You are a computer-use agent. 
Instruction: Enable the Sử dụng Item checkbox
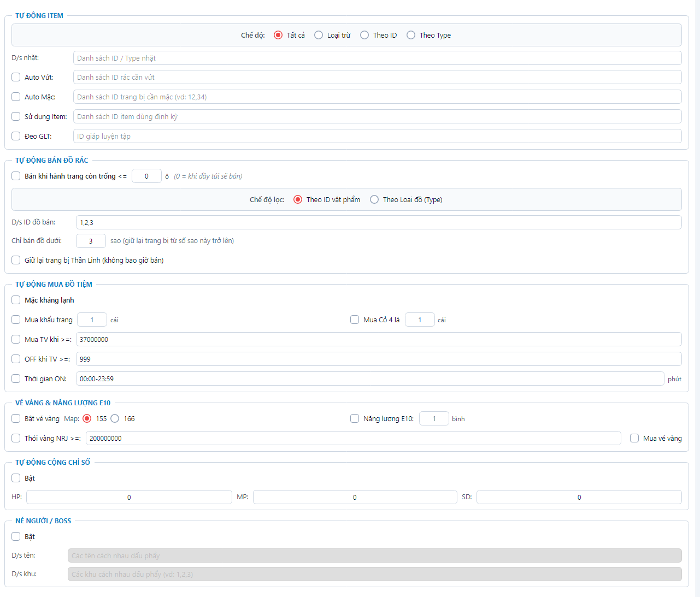(16, 116)
